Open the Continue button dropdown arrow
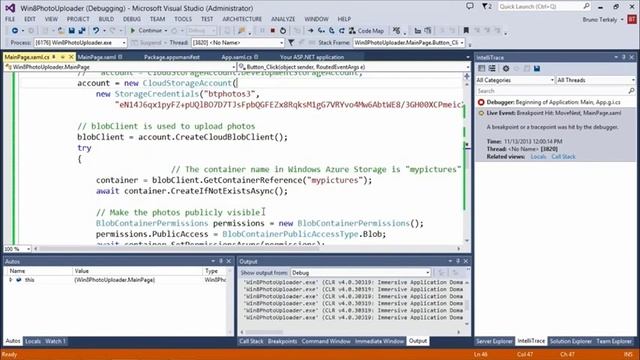640x360 pixels. click(x=166, y=31)
